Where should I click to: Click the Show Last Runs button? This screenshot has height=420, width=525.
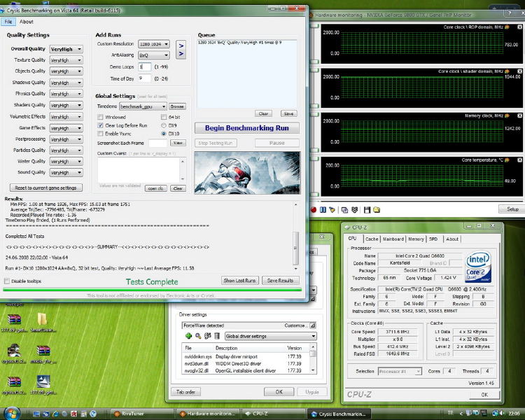pyautogui.click(x=239, y=280)
